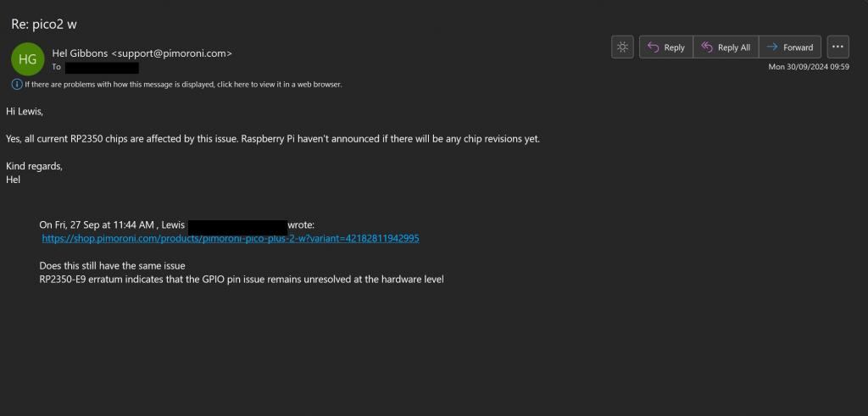Click the RP2350-E9 erratum quoted line
Image resolution: width=868 pixels, height=416 pixels.
coord(242,279)
